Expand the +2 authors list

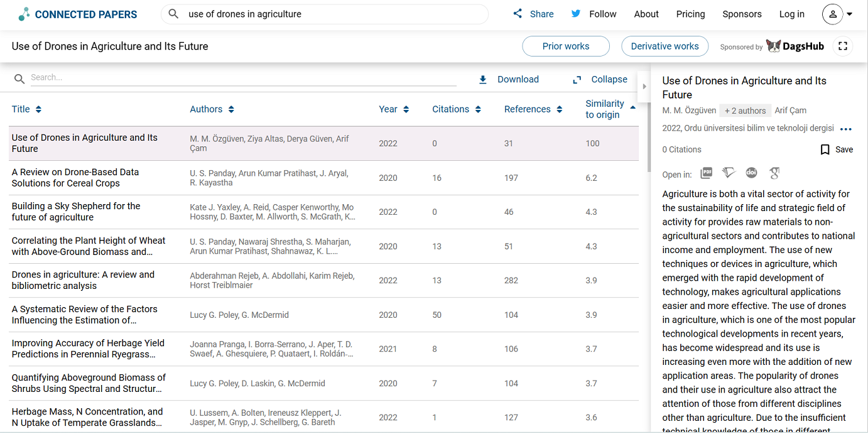[x=745, y=111]
